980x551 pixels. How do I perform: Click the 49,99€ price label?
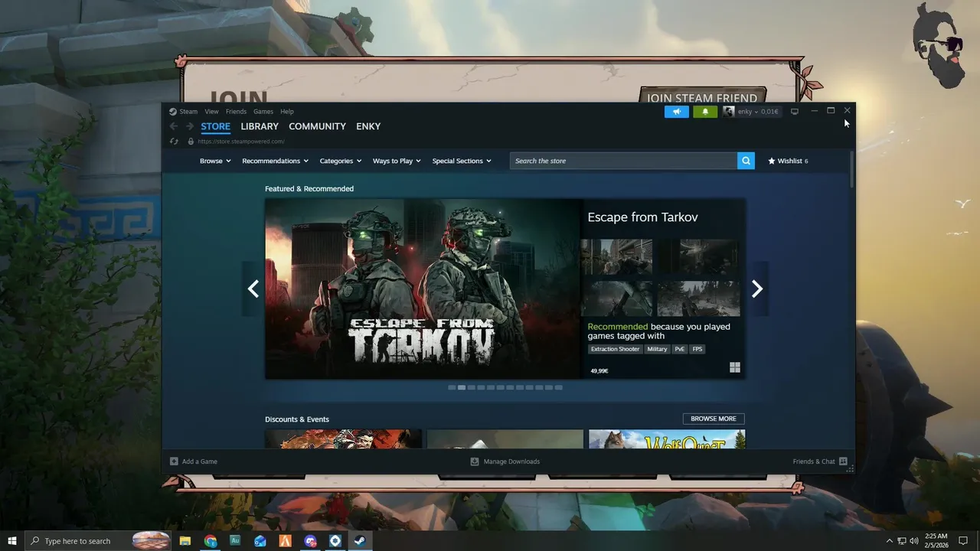[599, 371]
